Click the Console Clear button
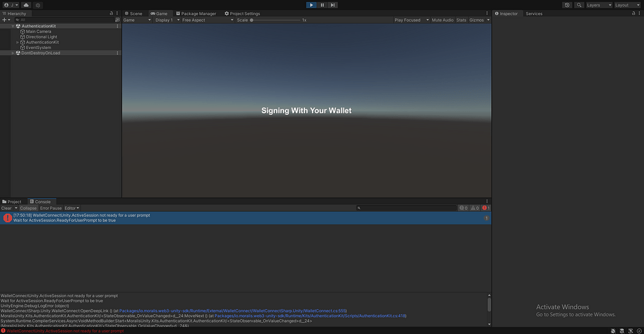The image size is (644, 334). [6, 208]
